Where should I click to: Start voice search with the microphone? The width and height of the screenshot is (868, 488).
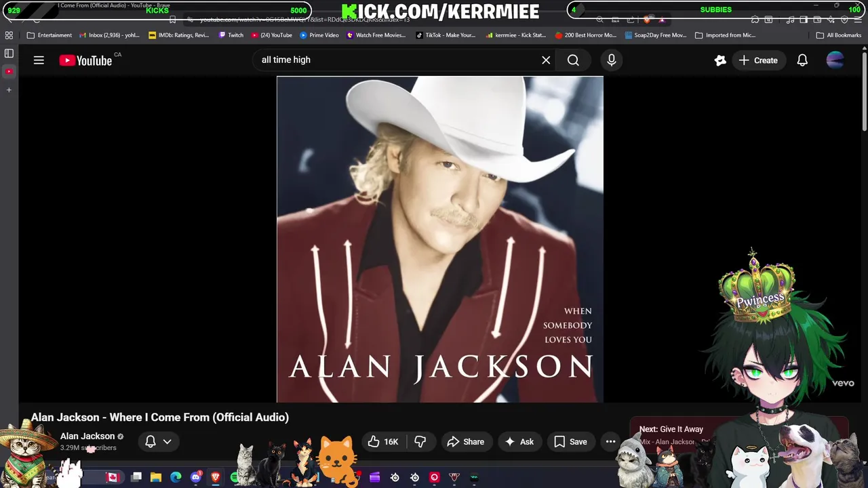coord(611,60)
